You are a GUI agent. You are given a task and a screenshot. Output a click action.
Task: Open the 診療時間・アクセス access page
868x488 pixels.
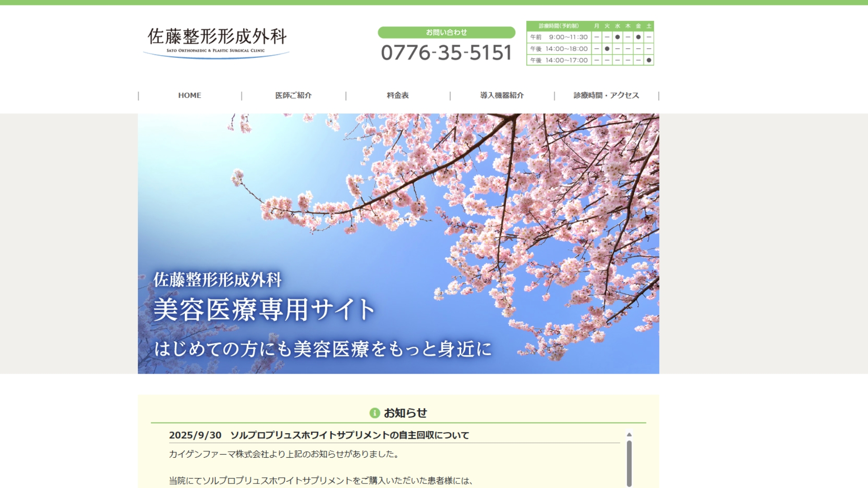click(606, 95)
